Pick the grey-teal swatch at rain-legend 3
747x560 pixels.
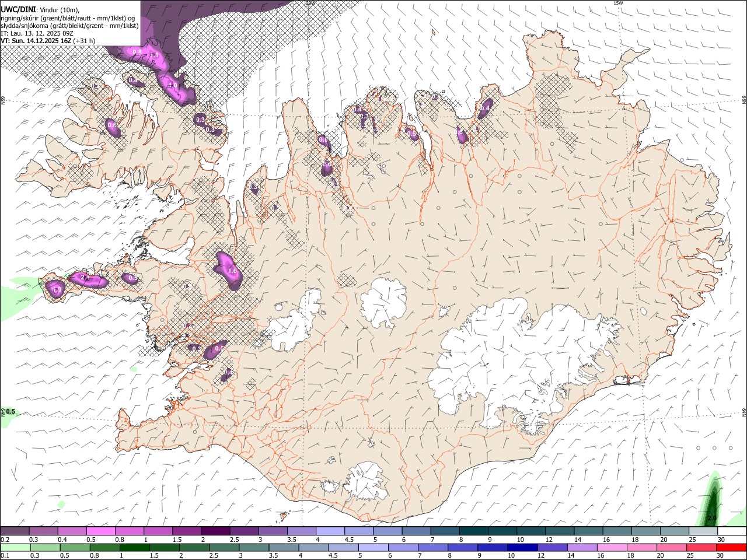point(253,547)
